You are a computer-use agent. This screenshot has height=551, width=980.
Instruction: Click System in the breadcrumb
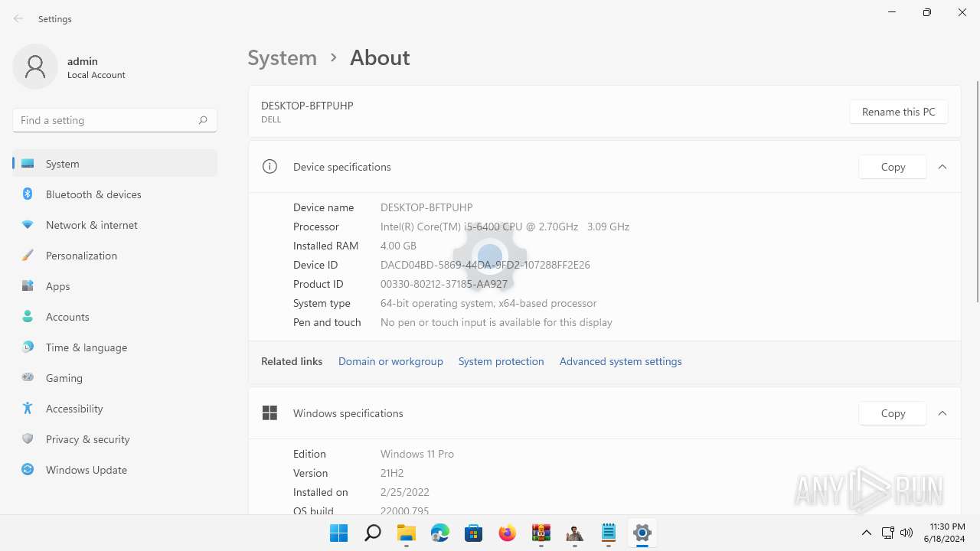[282, 57]
